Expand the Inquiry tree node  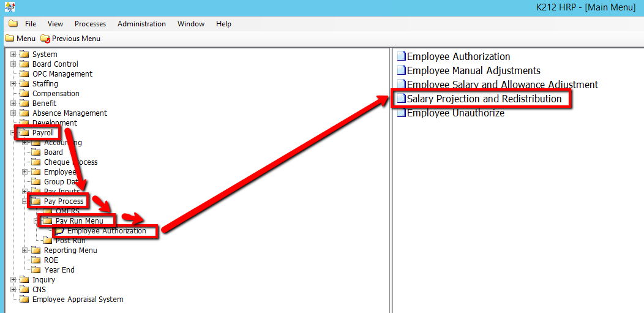[13, 280]
